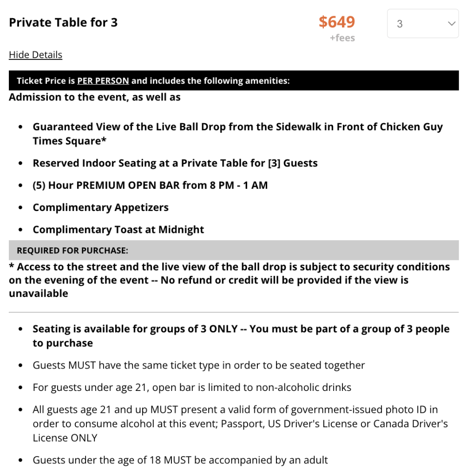Click the groups of 3 ONLY seating note
Image resolution: width=466 pixels, height=476 pixels.
[x=241, y=336]
